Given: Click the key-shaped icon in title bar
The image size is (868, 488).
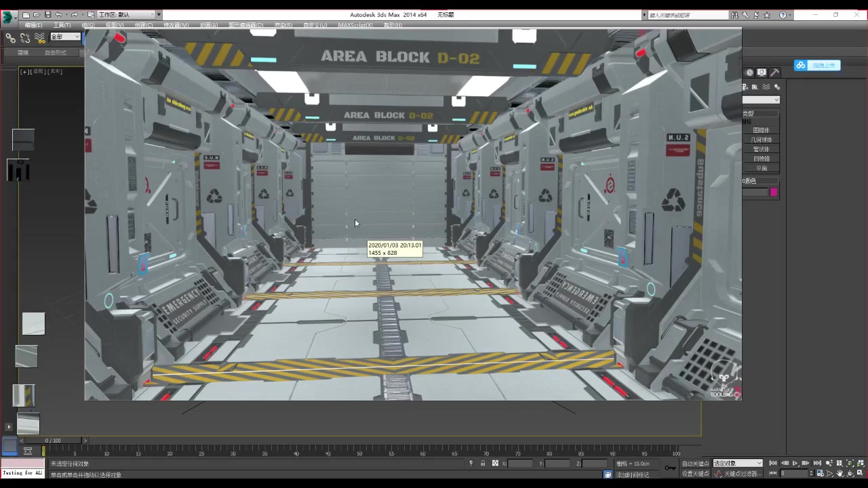Looking at the screenshot, I should click(745, 15).
